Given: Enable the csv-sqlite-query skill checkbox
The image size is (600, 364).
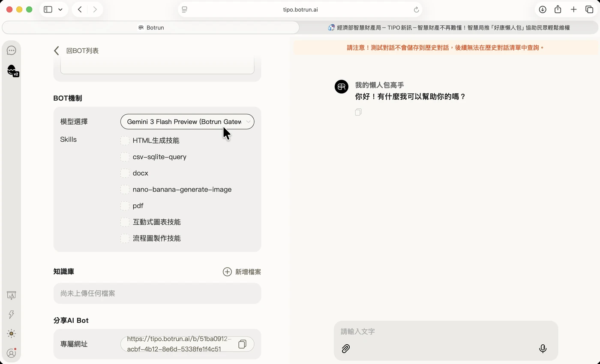Looking at the screenshot, I should 125,157.
